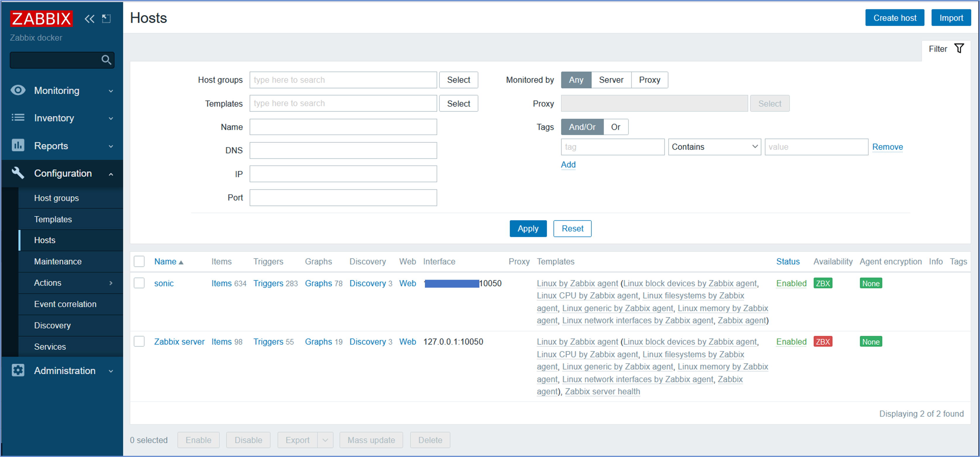Open Event correlation in sidebar

coord(66,304)
